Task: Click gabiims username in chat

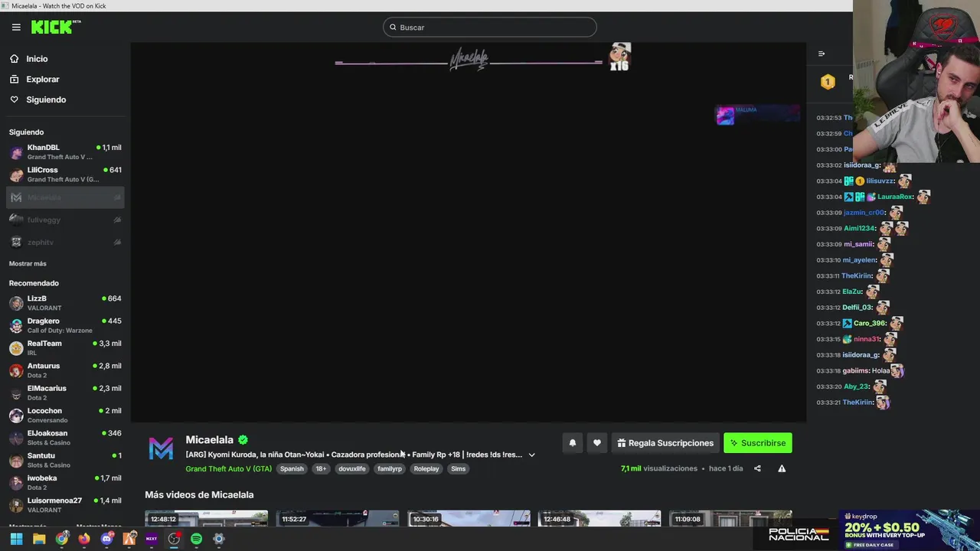Action: pos(855,370)
